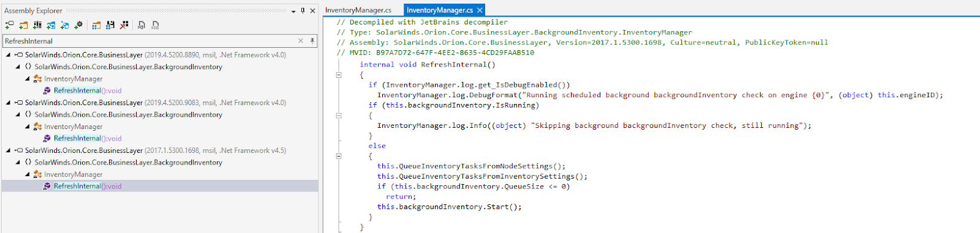Click the Open from folder icon
980x233 pixels.
click(x=23, y=25)
